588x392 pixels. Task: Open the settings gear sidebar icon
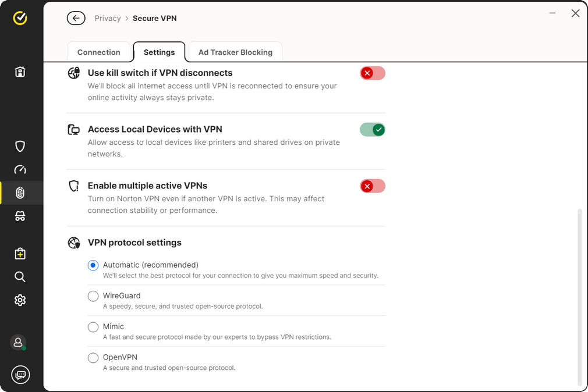tap(20, 300)
